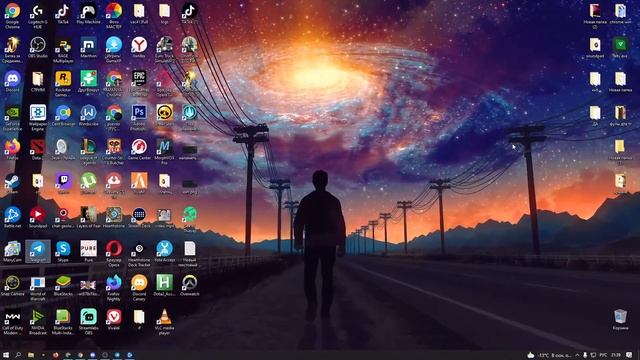Launch Call of Duty Modern Warfare shortcut
The height and width of the screenshot is (360, 640).
tap(12, 322)
